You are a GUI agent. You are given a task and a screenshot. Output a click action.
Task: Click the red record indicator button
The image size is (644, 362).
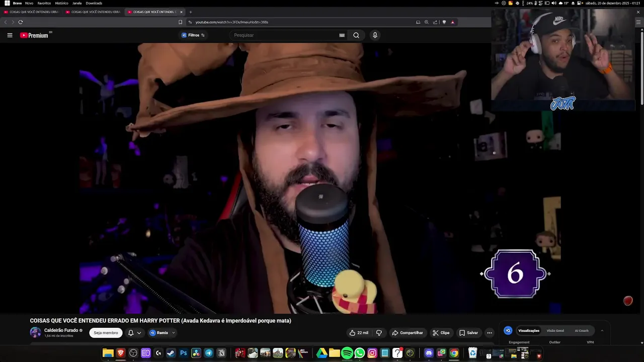click(x=628, y=301)
